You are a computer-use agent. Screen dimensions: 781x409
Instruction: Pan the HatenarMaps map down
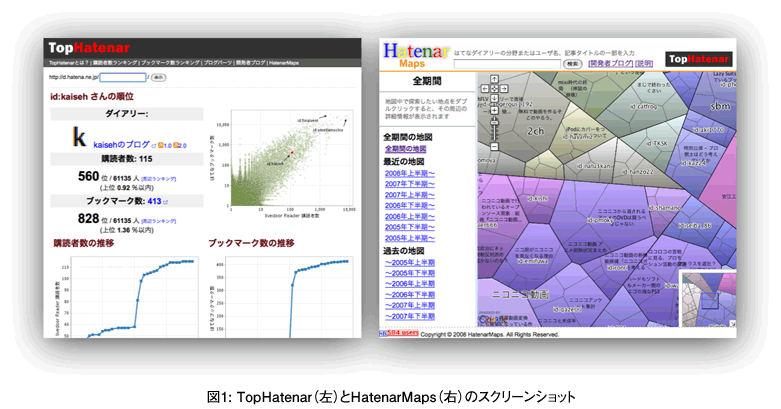point(494,98)
